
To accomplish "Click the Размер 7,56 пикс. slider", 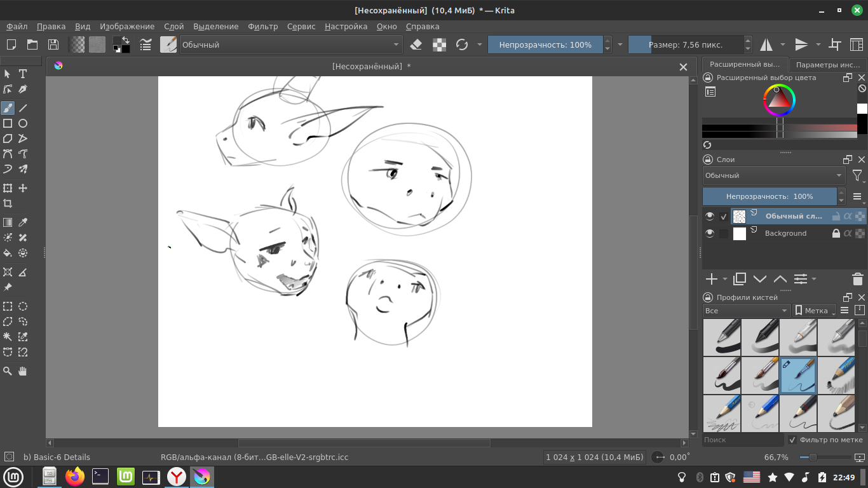I will pyautogui.click(x=686, y=44).
